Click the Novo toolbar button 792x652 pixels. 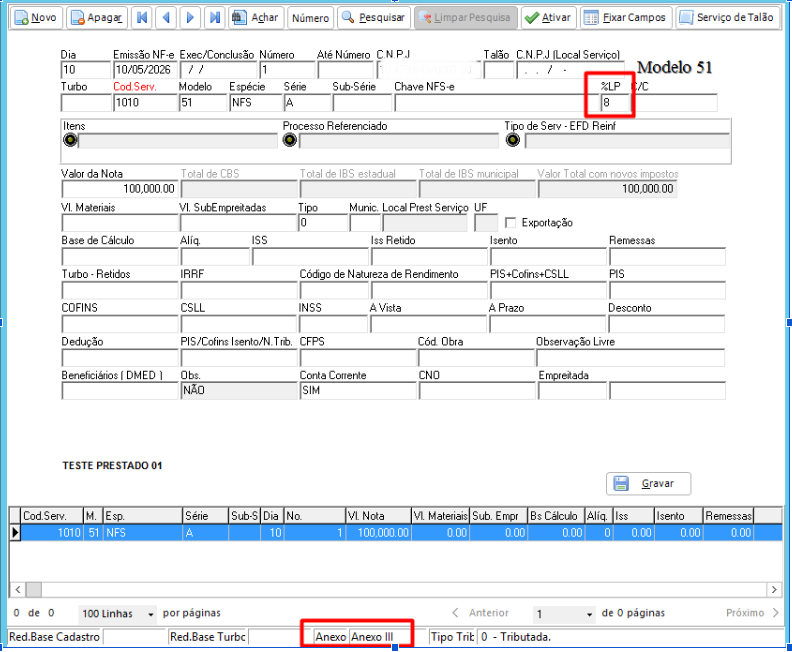pos(36,18)
